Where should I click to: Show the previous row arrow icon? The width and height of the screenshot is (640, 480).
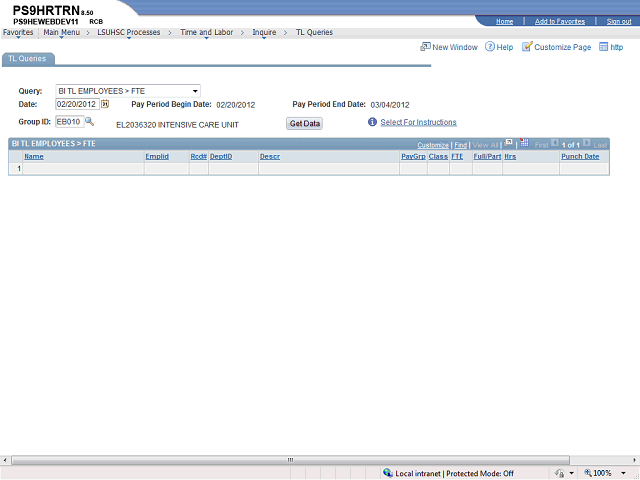point(555,143)
